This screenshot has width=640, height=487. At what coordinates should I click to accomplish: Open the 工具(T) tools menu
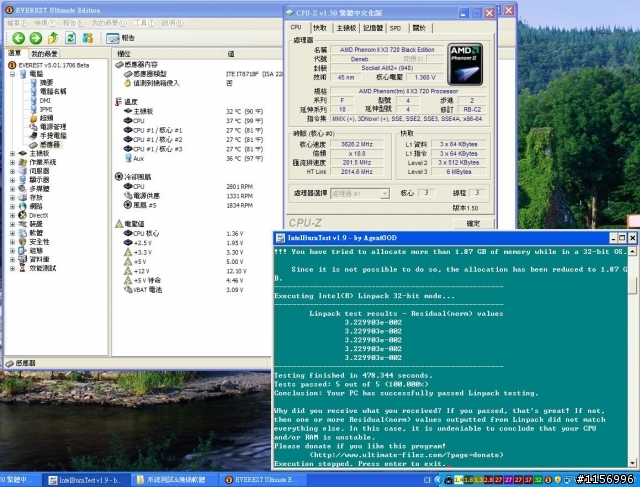pos(144,23)
